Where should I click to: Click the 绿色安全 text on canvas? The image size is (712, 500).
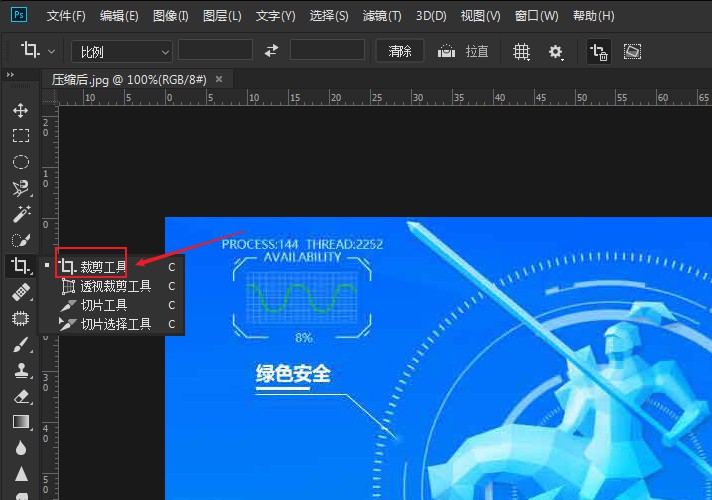click(293, 374)
